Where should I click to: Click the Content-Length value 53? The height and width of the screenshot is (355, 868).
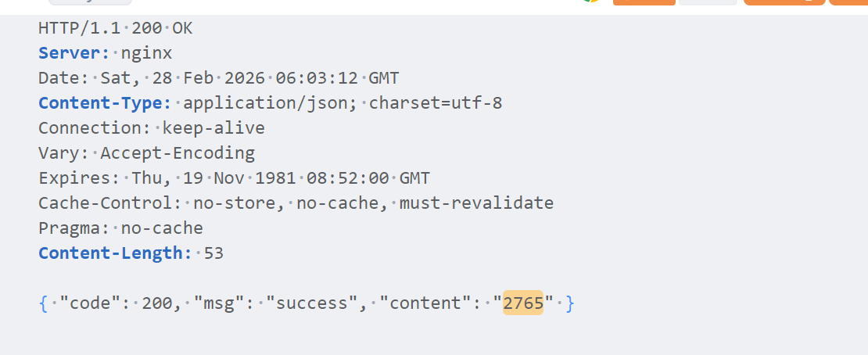[x=214, y=253]
